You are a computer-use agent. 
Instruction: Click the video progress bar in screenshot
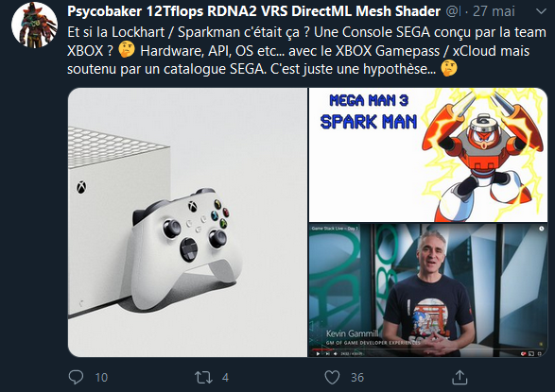coord(428,349)
